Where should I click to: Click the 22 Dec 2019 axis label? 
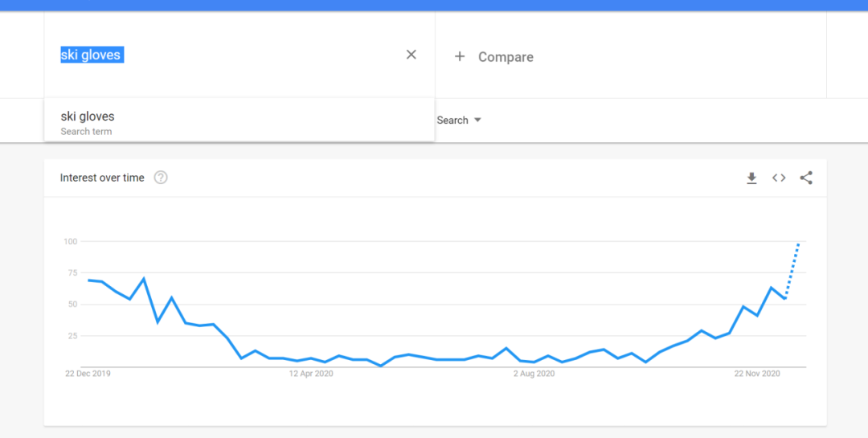[88, 374]
